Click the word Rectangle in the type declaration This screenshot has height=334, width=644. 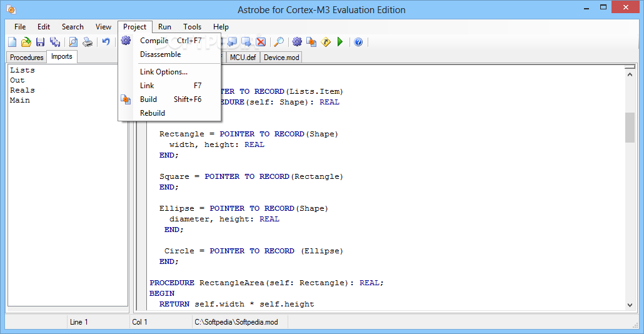pos(181,134)
